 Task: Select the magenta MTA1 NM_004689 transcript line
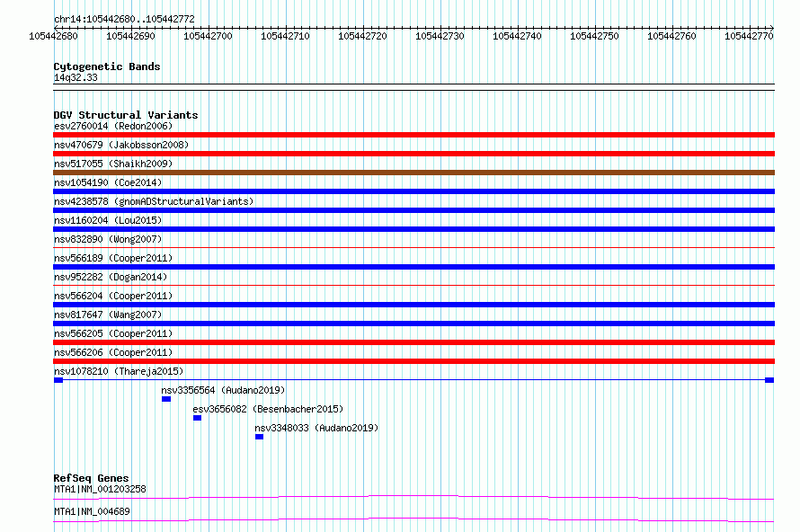(413, 519)
